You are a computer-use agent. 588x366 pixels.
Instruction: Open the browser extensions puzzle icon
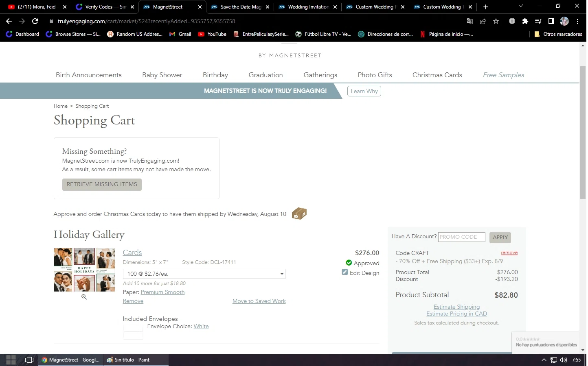click(525, 21)
